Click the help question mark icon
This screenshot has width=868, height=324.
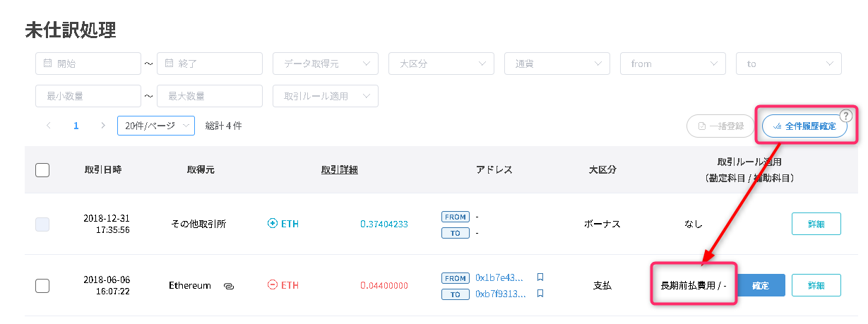pos(845,116)
